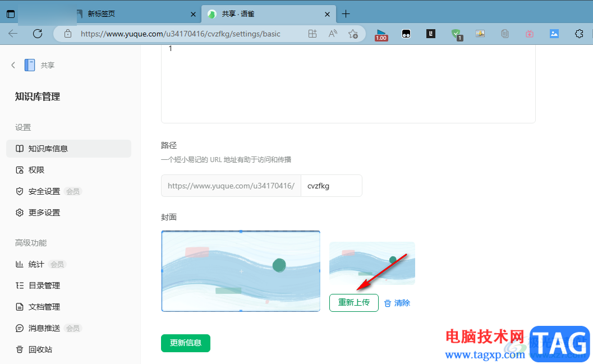This screenshot has width=593, height=364.
Task: Click 清除 to remove cover
Action: point(397,303)
